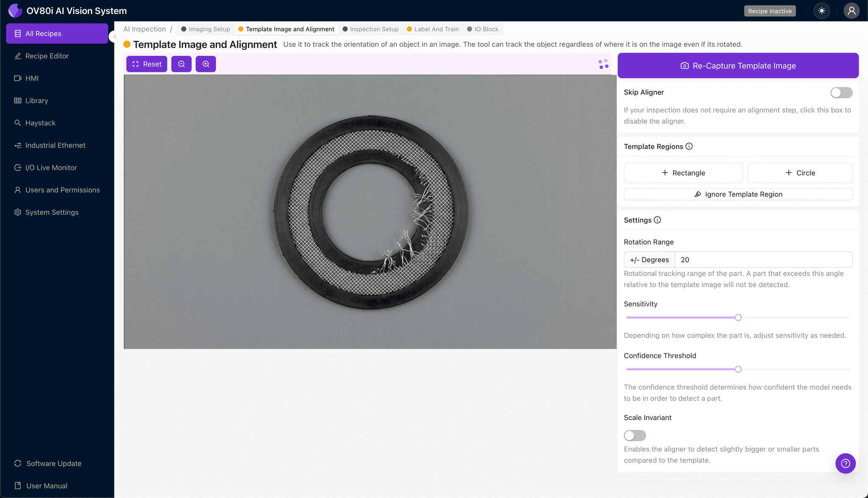868x498 pixels.
Task: Click Settings info icon
Action: click(657, 220)
